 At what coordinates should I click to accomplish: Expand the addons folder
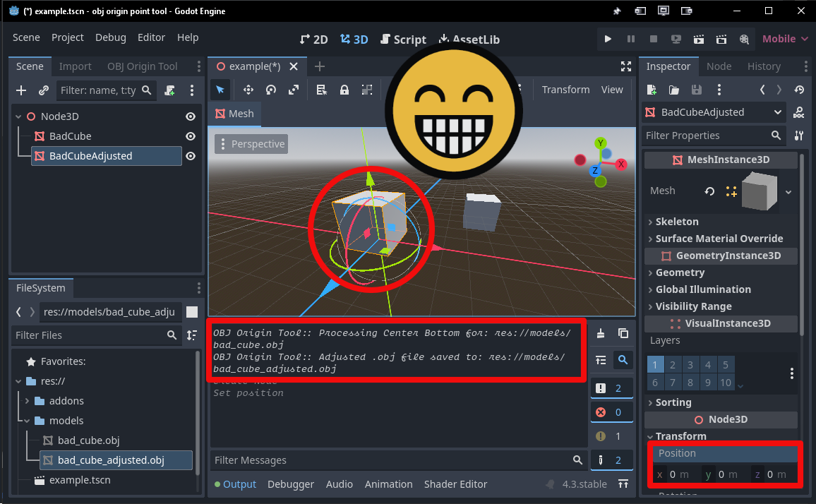27,401
